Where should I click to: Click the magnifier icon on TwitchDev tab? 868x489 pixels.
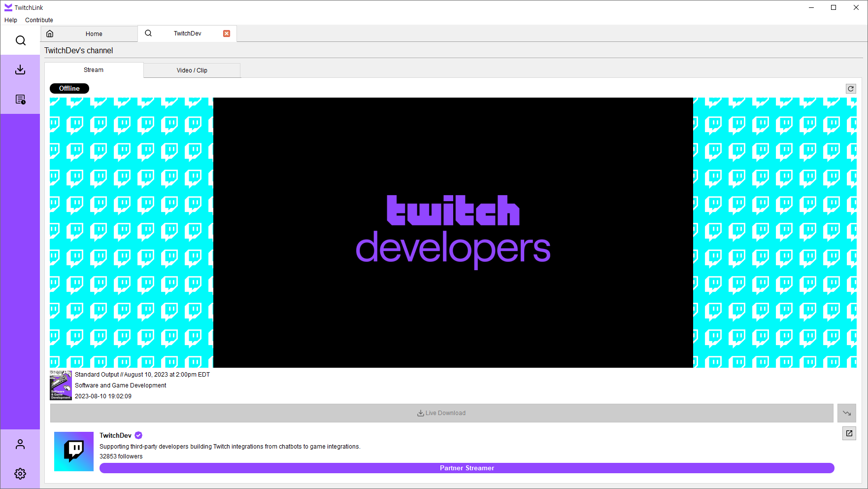pos(148,33)
